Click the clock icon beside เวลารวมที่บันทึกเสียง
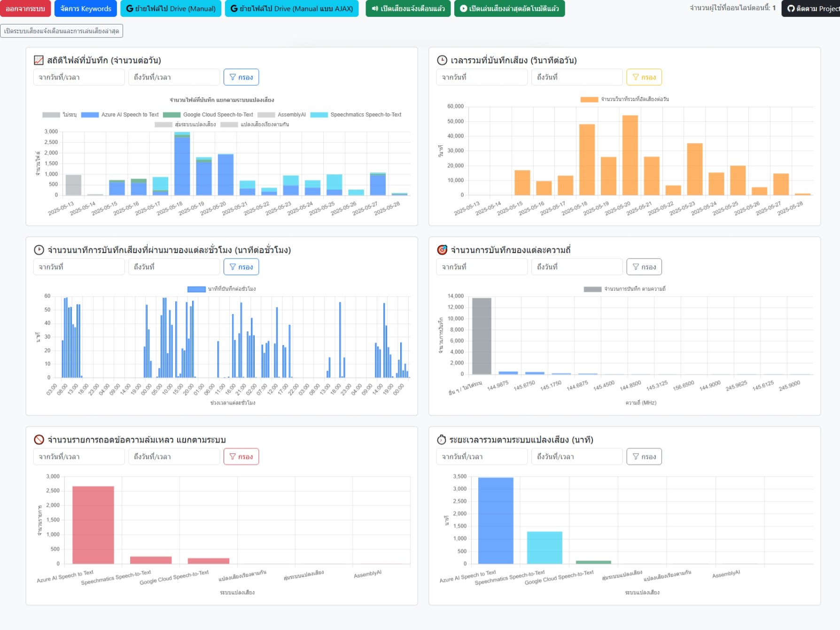Image resolution: width=840 pixels, height=630 pixels. [x=442, y=60]
